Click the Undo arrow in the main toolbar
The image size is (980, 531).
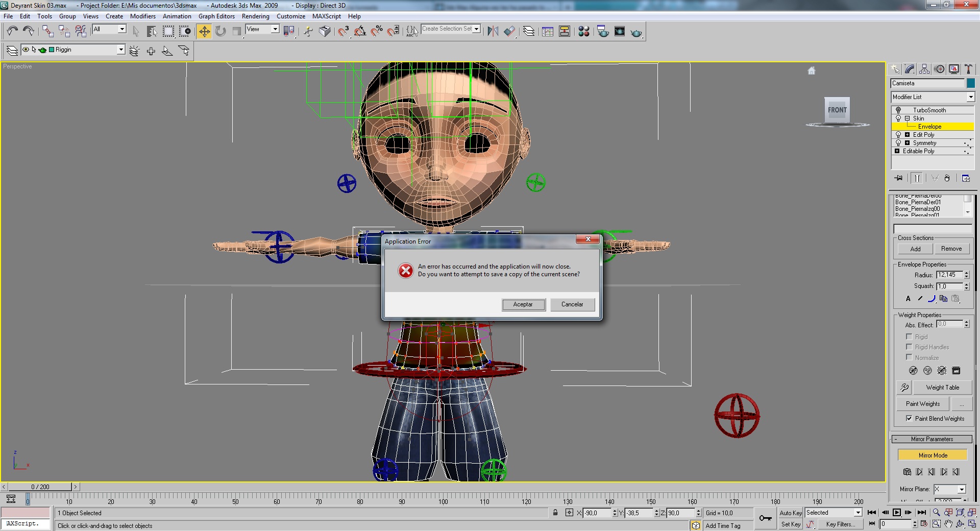coord(12,31)
